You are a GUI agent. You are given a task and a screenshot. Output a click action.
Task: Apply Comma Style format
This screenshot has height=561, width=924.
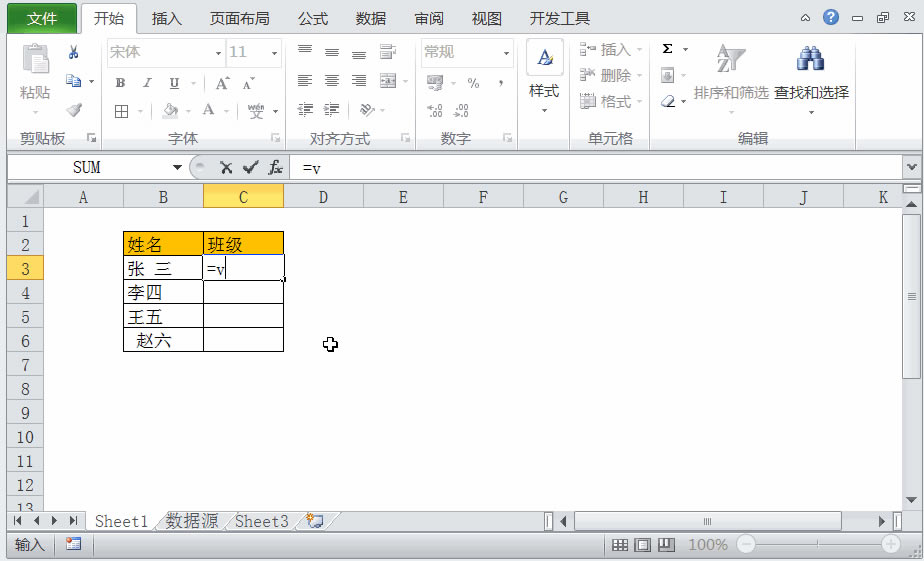coord(500,83)
